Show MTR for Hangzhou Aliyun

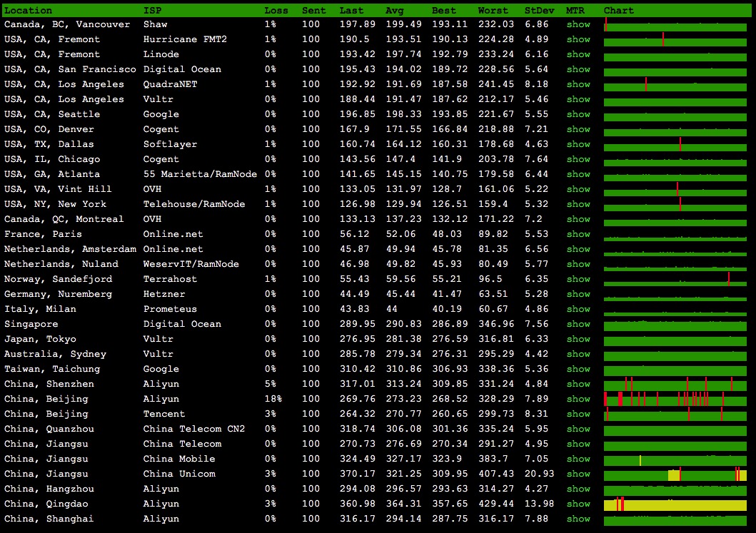(x=578, y=488)
